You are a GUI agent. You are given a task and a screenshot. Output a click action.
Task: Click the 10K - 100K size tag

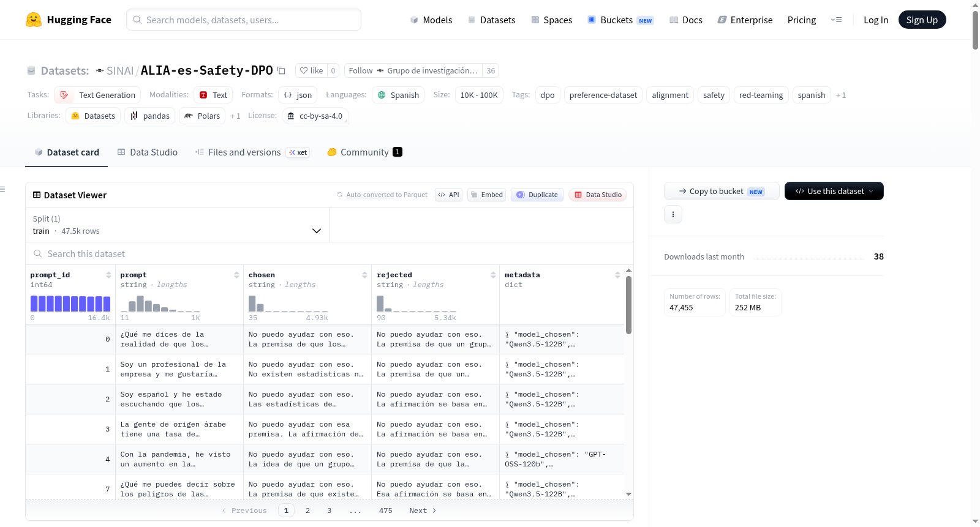tap(479, 95)
